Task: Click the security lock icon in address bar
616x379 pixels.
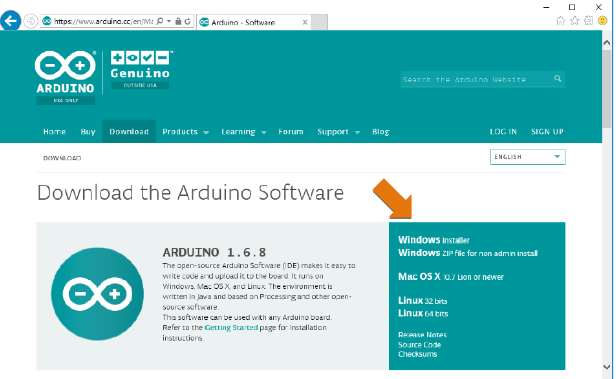Action: point(178,21)
